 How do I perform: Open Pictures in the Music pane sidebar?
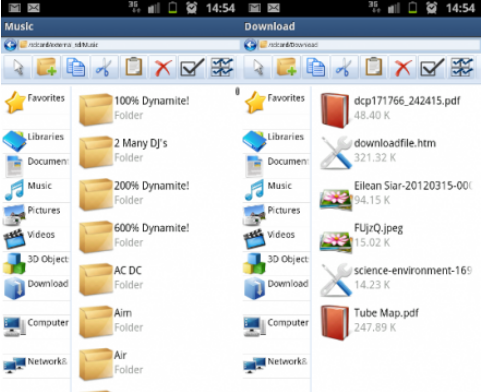pyautogui.click(x=36, y=214)
